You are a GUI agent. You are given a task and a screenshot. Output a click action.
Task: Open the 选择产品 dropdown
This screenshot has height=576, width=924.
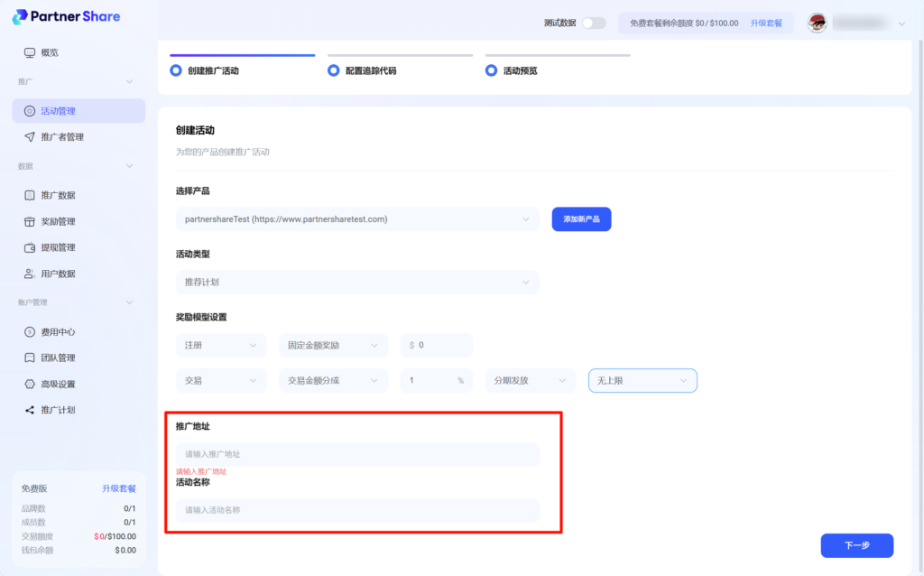pyautogui.click(x=357, y=219)
